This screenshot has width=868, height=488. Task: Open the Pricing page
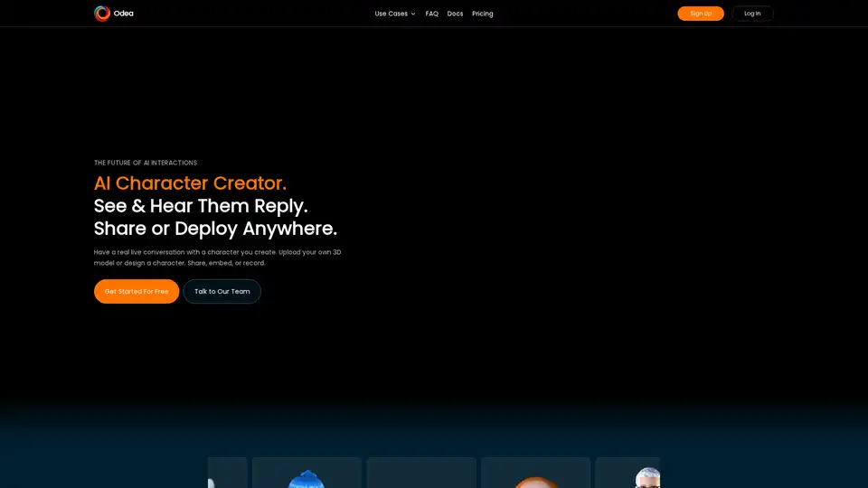tap(483, 14)
